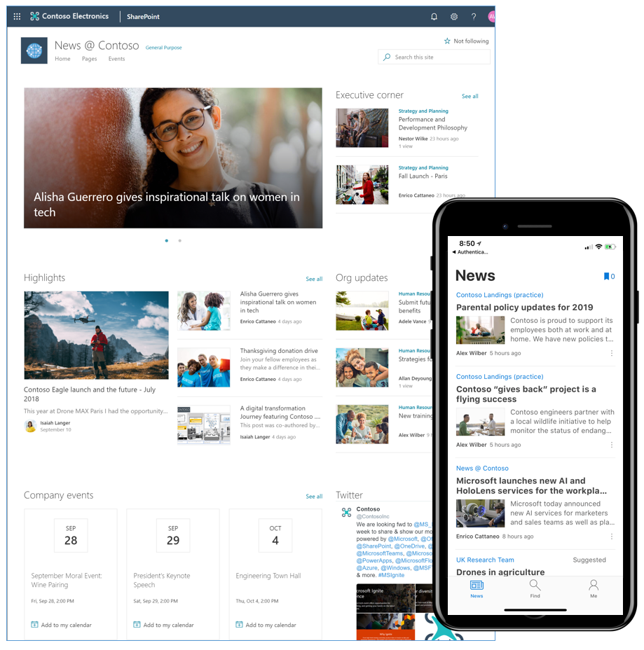Viewport: 644px width, 650px height.
Task: Open ellipsis menu on Contoso gives back story
Action: click(612, 444)
